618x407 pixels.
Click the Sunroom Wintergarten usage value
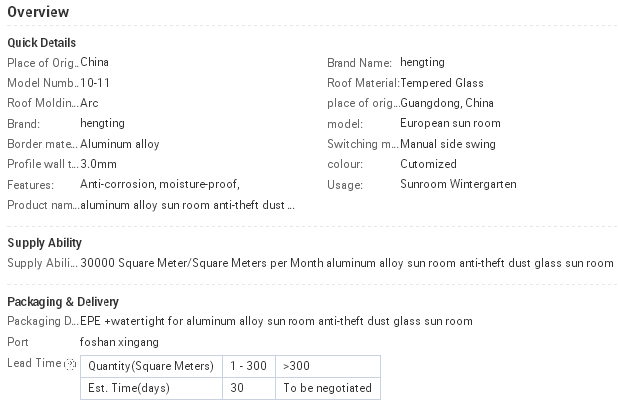[x=458, y=184]
